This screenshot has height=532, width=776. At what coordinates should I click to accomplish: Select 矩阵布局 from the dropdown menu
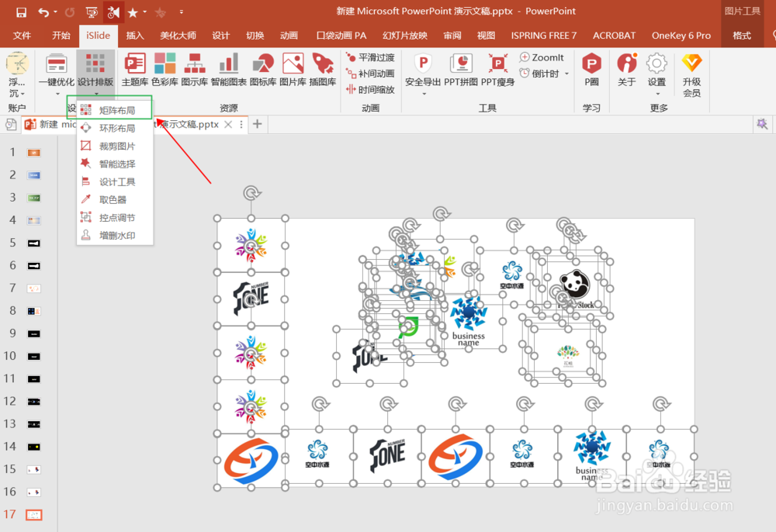[x=115, y=110]
